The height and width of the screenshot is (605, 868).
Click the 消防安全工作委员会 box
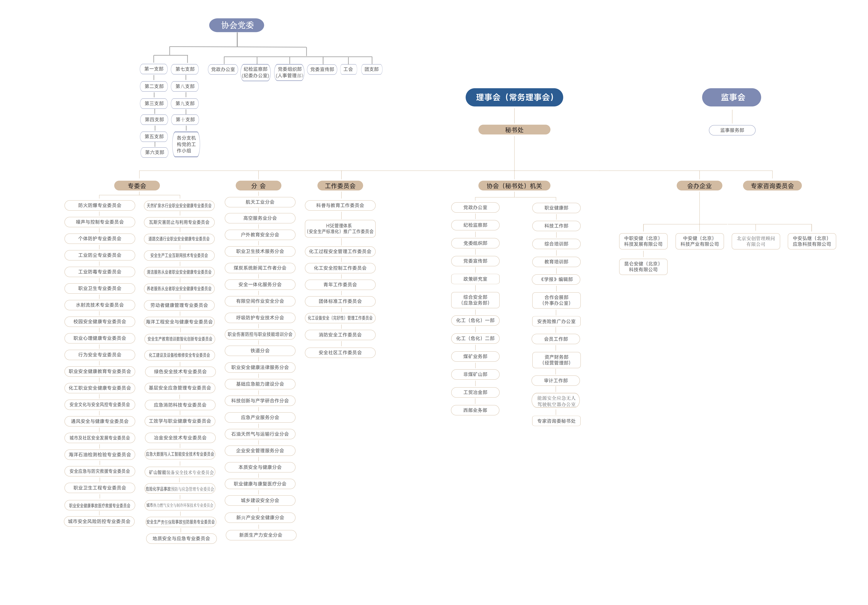340,335
